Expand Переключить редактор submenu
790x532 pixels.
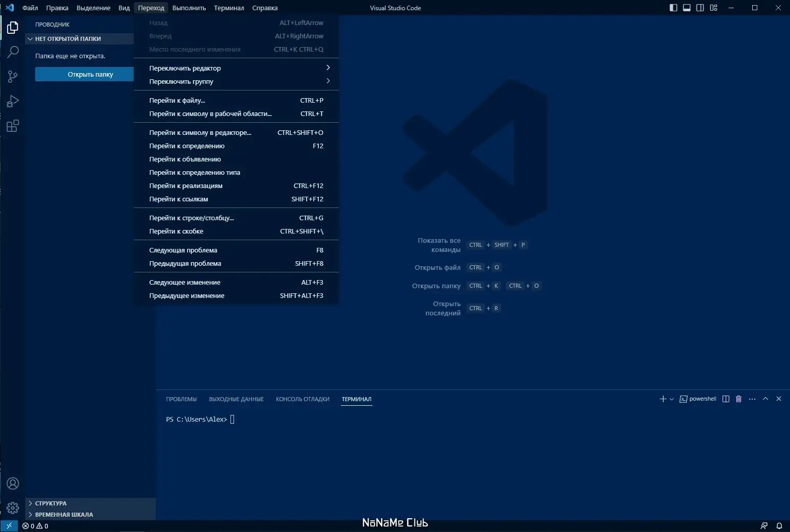236,68
